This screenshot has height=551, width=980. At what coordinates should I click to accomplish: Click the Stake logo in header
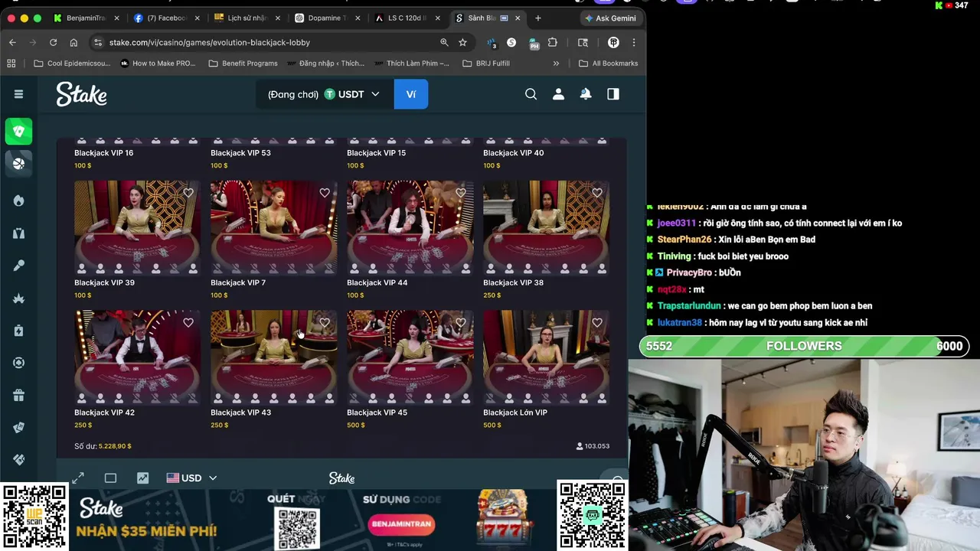coord(81,94)
